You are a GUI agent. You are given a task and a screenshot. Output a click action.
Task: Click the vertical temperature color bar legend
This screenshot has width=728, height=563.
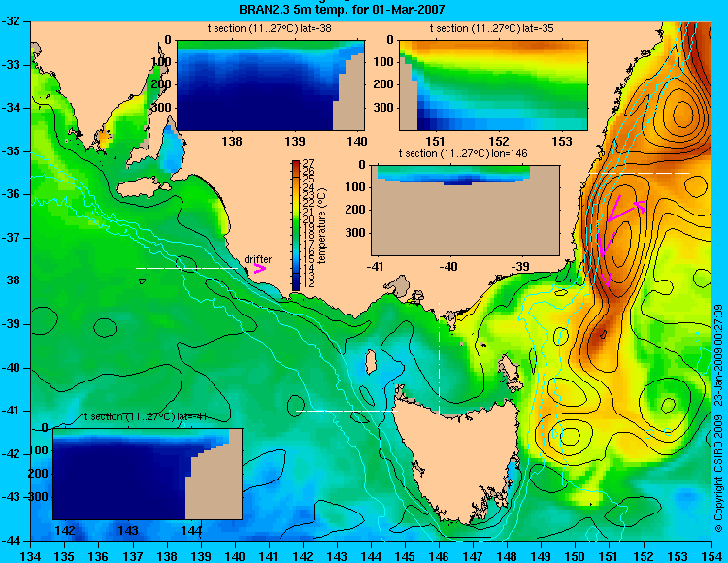(x=296, y=225)
